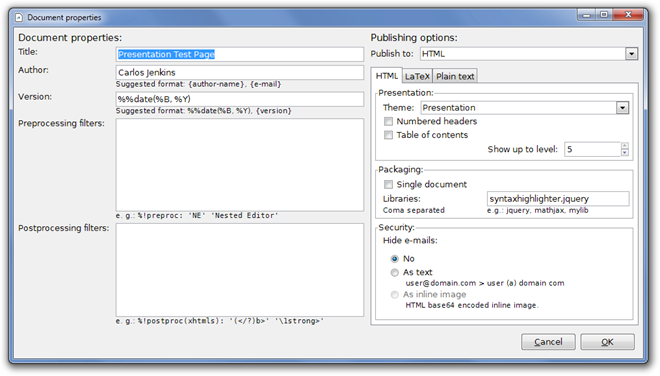Close the Document properties dialog

pyautogui.click(x=628, y=15)
